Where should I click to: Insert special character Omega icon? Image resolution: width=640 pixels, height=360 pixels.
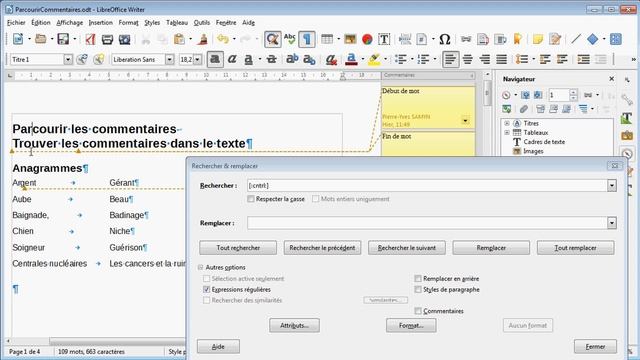(445, 39)
